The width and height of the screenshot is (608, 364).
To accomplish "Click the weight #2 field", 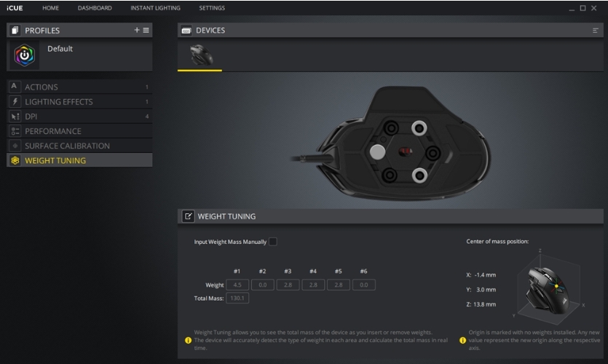I will coord(263,285).
